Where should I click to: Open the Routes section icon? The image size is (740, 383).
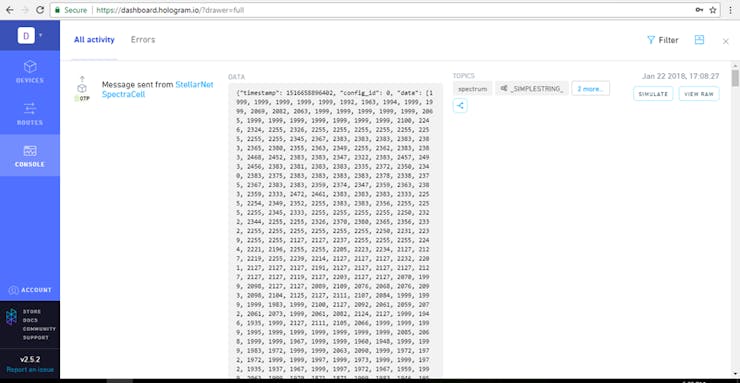pyautogui.click(x=30, y=108)
